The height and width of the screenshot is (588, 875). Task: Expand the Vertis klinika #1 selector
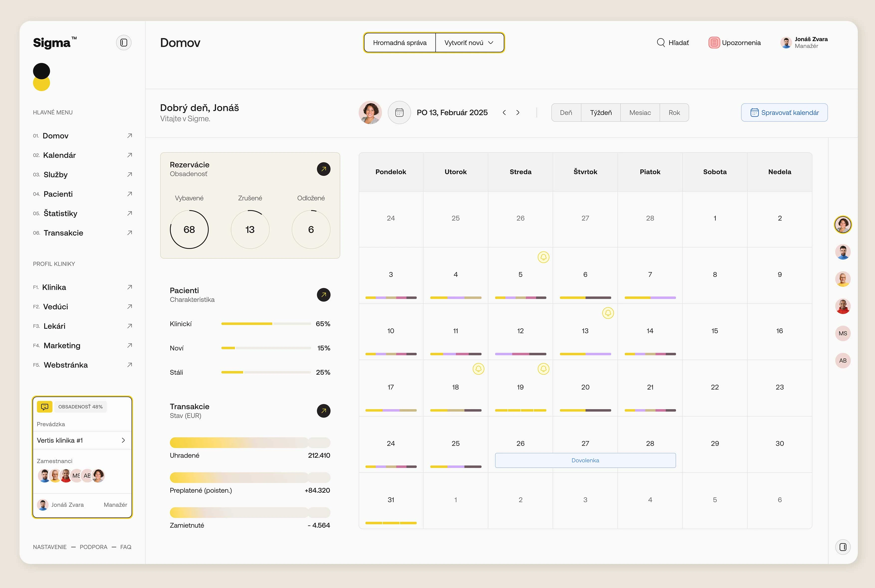[82, 440]
